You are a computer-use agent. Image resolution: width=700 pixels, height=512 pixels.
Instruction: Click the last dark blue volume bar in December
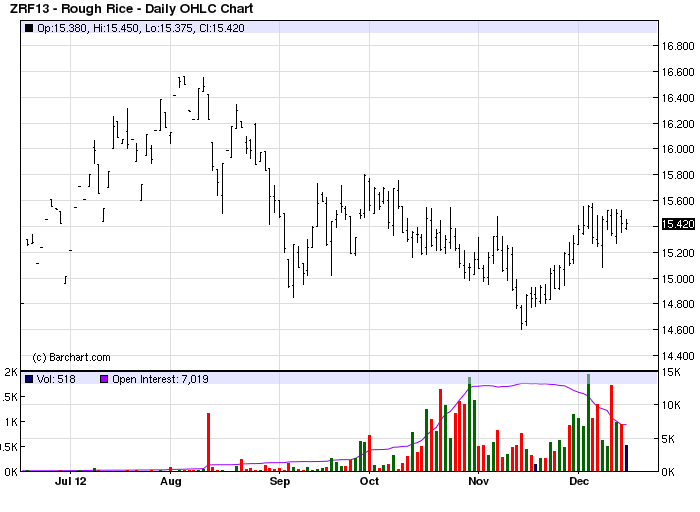click(626, 458)
